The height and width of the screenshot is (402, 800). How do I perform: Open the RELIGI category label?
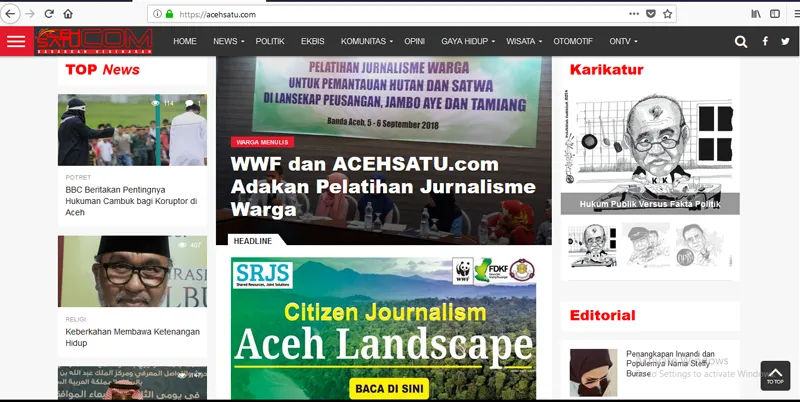click(x=76, y=319)
